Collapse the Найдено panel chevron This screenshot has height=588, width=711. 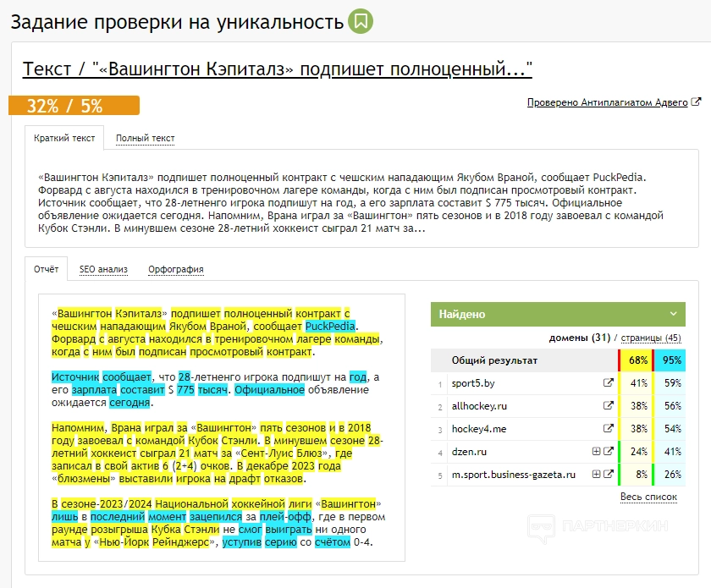(674, 314)
